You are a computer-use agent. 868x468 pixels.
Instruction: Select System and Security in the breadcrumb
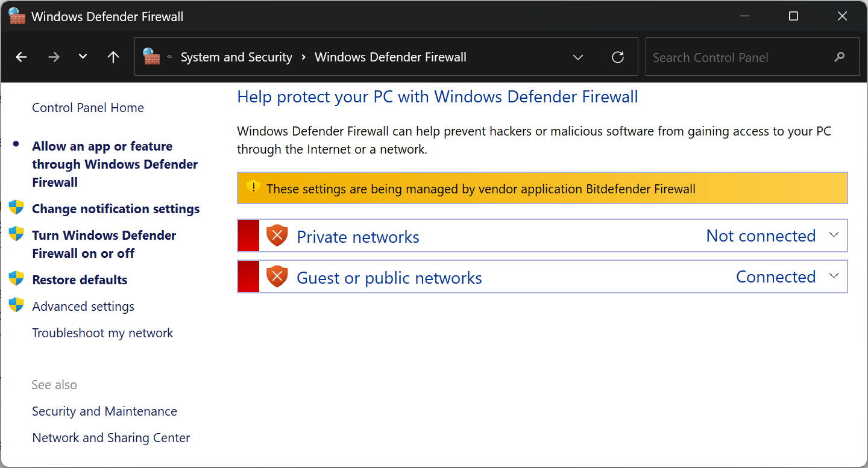click(x=236, y=57)
